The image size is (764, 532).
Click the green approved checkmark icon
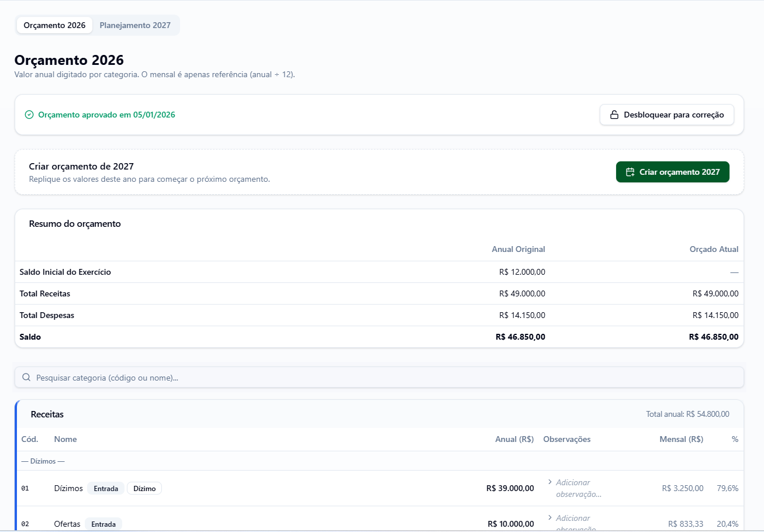pyautogui.click(x=29, y=115)
